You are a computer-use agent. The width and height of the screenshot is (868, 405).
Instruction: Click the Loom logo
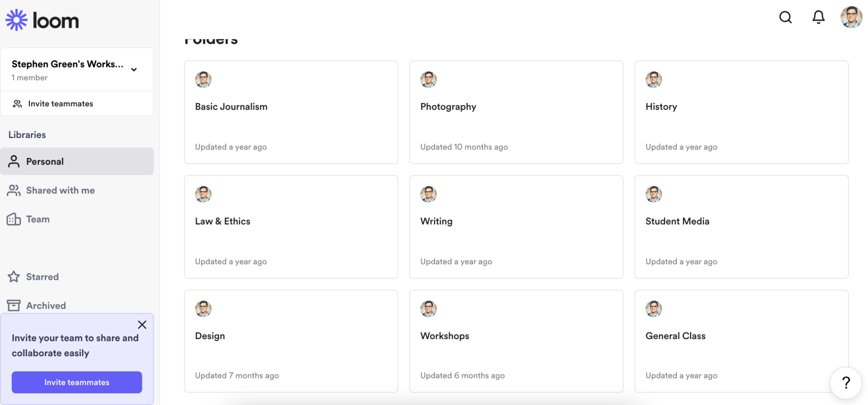click(x=42, y=20)
